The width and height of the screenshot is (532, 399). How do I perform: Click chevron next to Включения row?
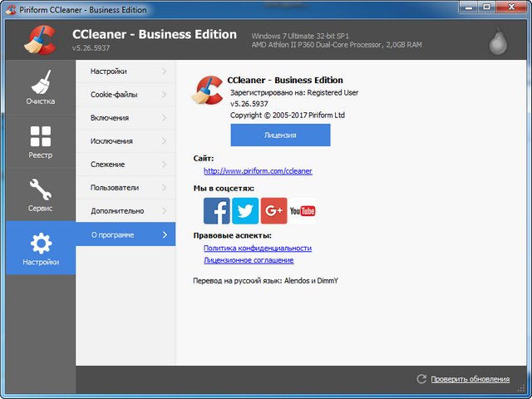tap(165, 118)
